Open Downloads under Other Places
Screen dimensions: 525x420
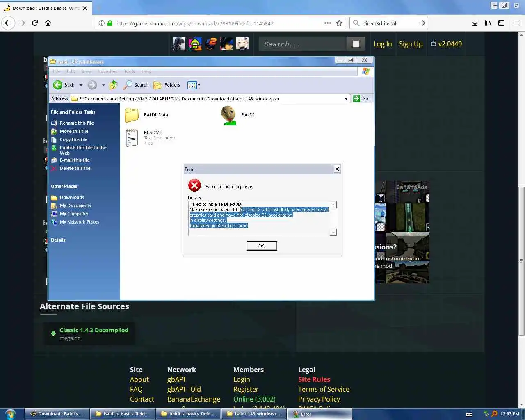(71, 197)
